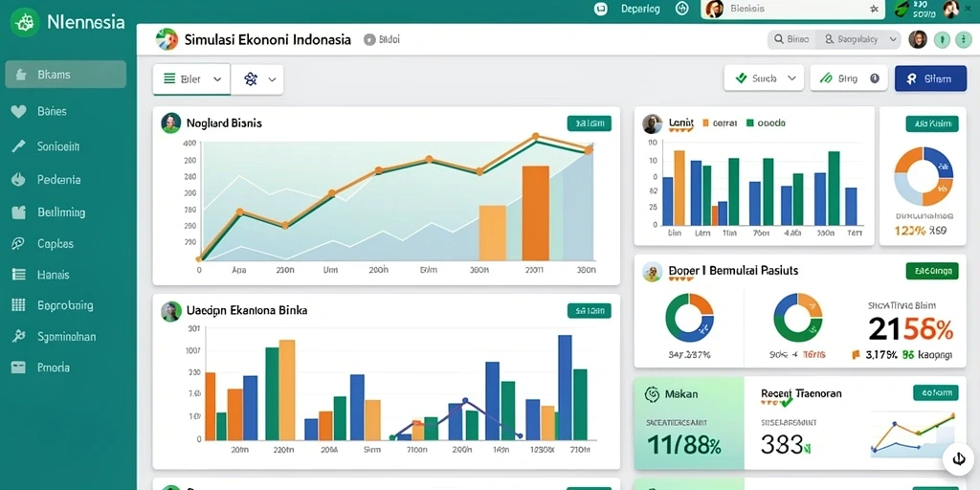
Task: Click green button on Nogliard Bisnis card
Action: pos(589,123)
